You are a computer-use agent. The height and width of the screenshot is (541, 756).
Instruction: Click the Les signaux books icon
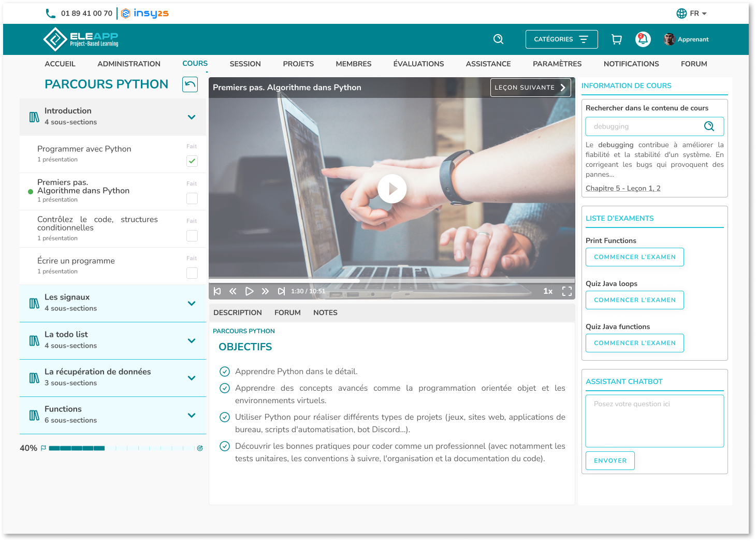[x=34, y=304]
